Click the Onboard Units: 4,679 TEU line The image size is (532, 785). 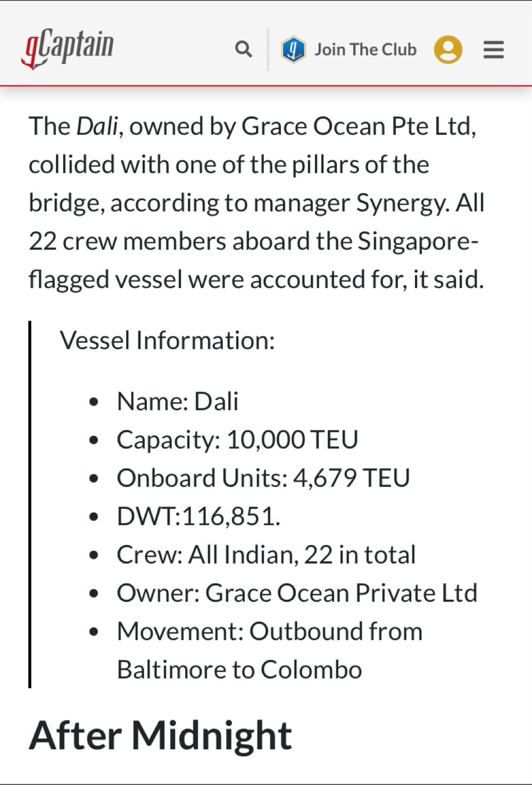[263, 478]
